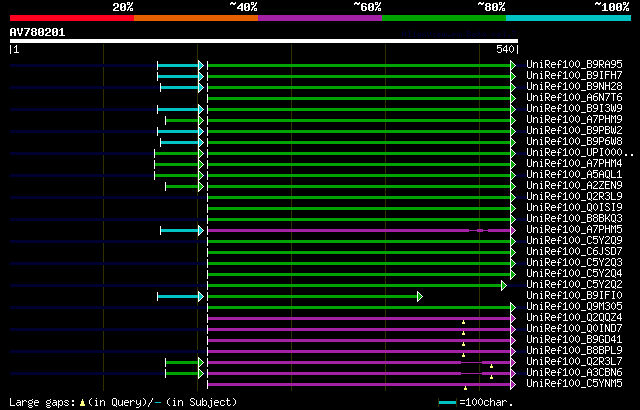Click the 540 query end position label
640x410 pixels.
505,49
